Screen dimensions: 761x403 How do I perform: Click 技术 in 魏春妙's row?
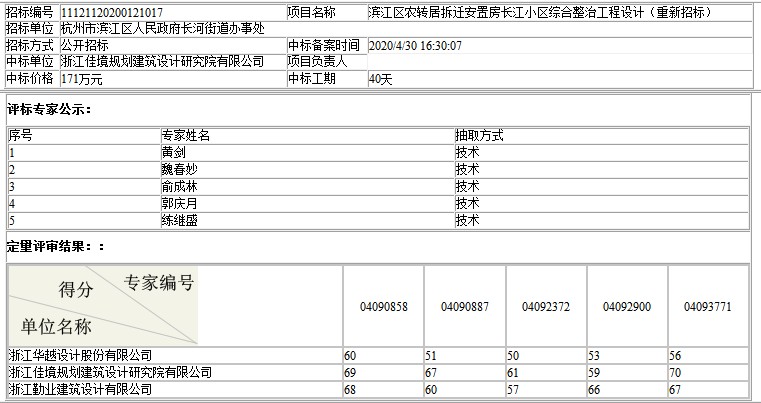tap(467, 169)
